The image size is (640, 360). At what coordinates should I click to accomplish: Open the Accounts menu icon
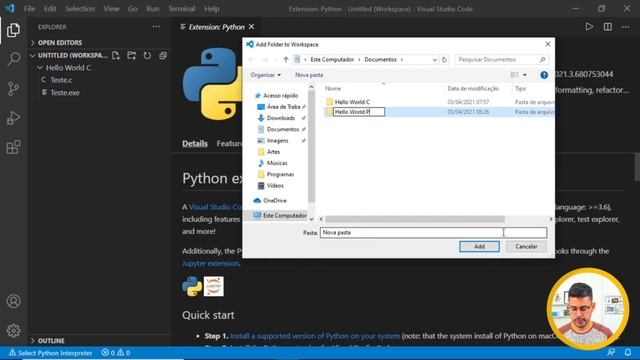click(x=13, y=301)
